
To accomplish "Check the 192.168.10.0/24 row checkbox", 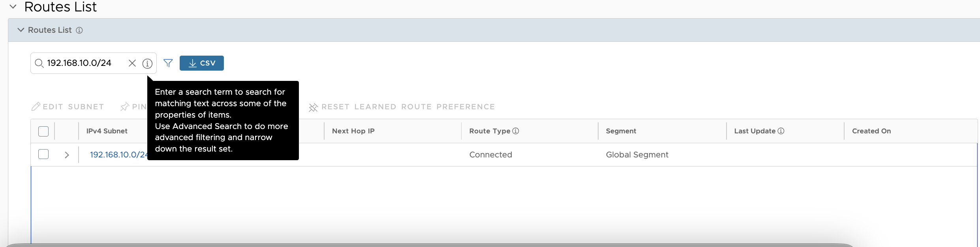I will coord(43,154).
